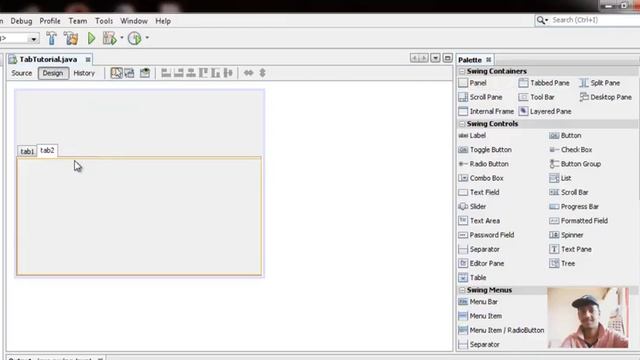Toggle Connection Mode in the designer toolbar
The width and height of the screenshot is (640, 360).
(x=129, y=73)
